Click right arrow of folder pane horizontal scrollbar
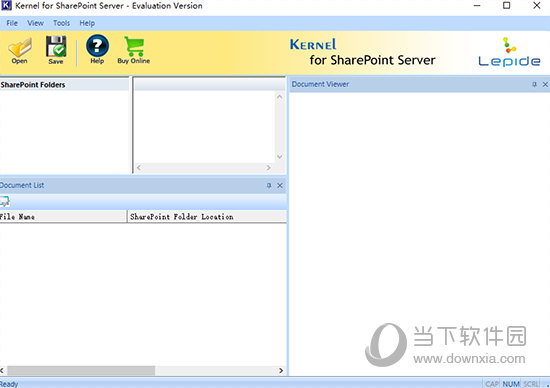550x388 pixels. point(268,168)
